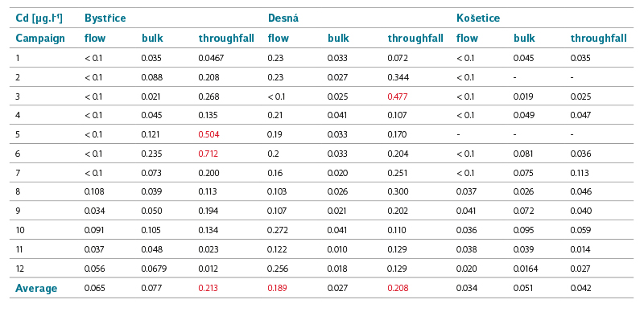Click the Cd [µg.l-1] header label
The width and height of the screenshot is (644, 312).
[x=39, y=18]
